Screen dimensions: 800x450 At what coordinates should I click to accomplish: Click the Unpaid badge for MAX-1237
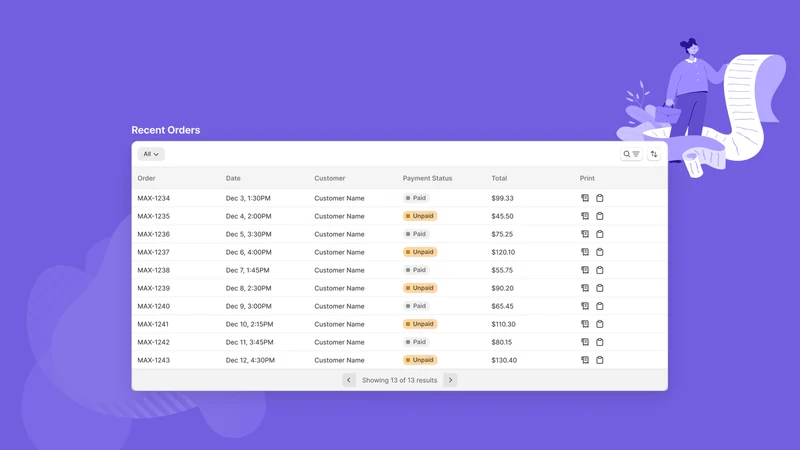click(420, 252)
